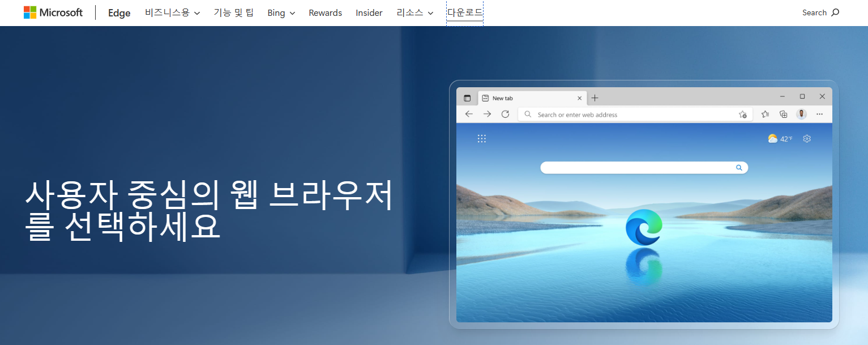Open the Rewards page link
The width and height of the screenshot is (868, 345).
[x=325, y=12]
